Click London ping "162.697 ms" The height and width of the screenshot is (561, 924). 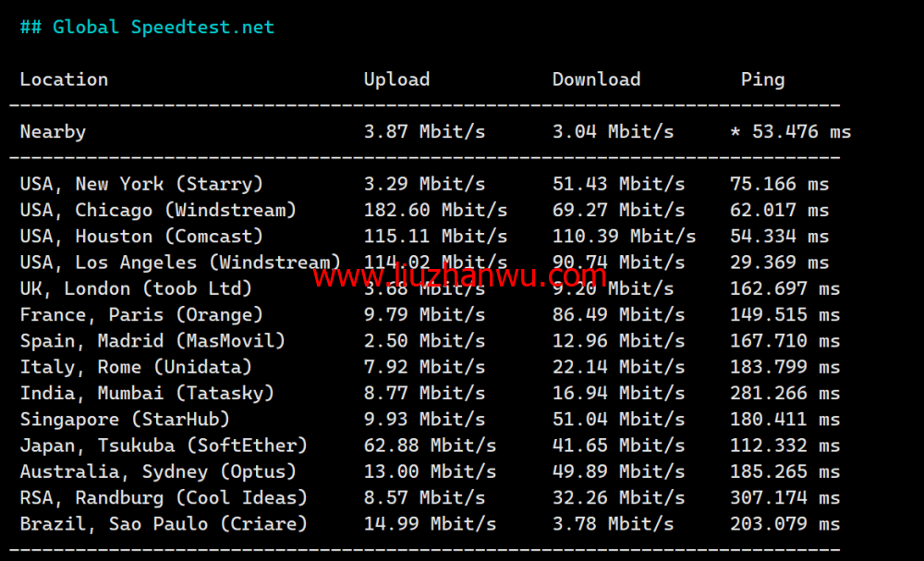point(784,288)
